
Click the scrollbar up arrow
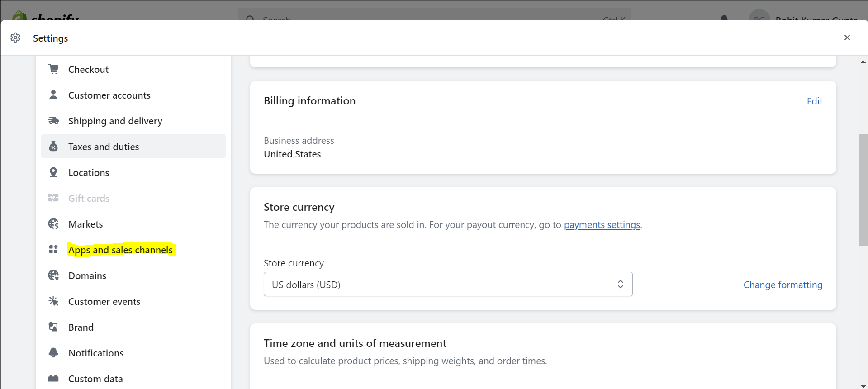point(863,62)
